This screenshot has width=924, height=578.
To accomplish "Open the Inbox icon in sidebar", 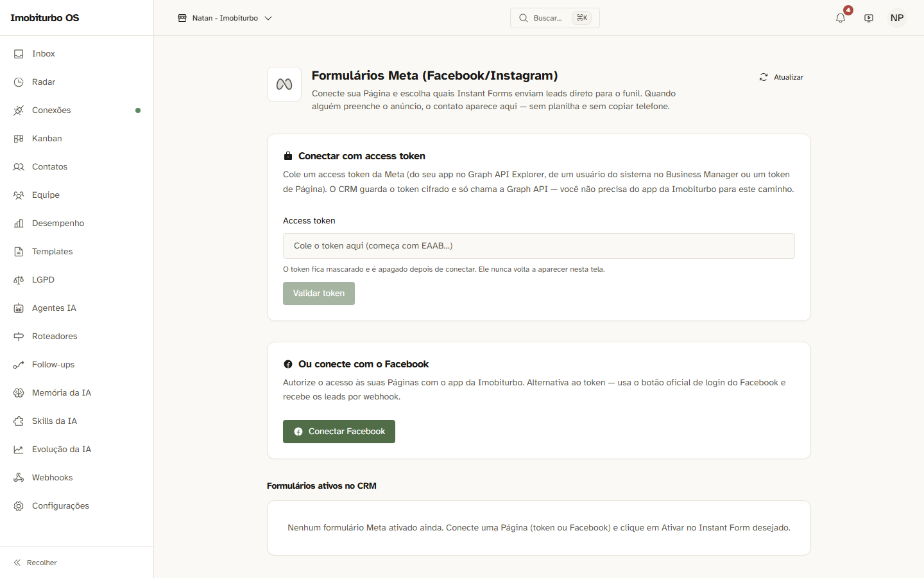I will (19, 54).
